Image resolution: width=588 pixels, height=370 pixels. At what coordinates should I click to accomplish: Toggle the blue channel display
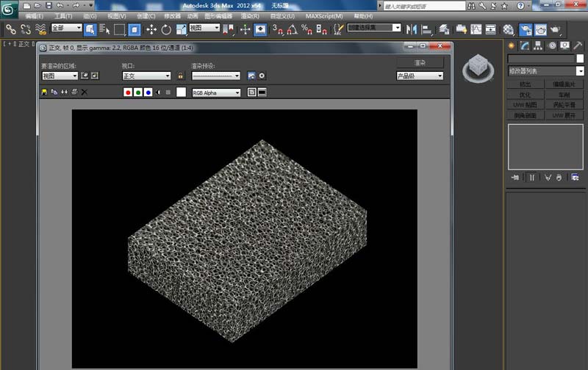[148, 92]
